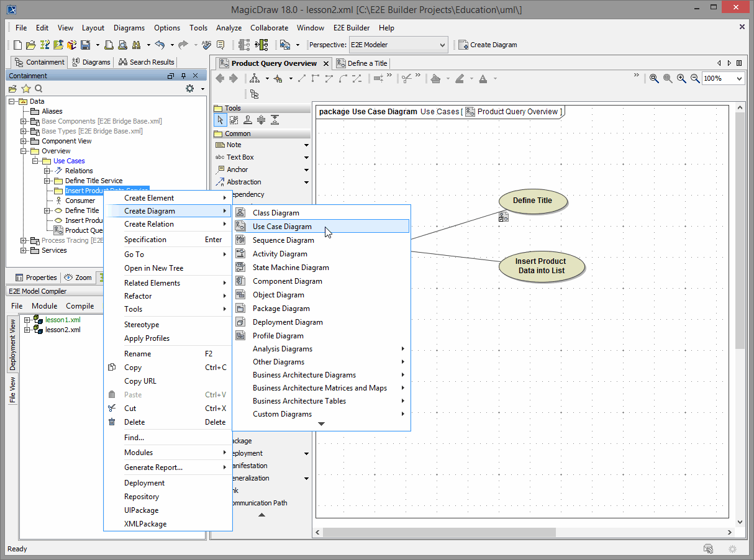Click the Print icon in main toolbar
This screenshot has width=754, height=560.
108,44
